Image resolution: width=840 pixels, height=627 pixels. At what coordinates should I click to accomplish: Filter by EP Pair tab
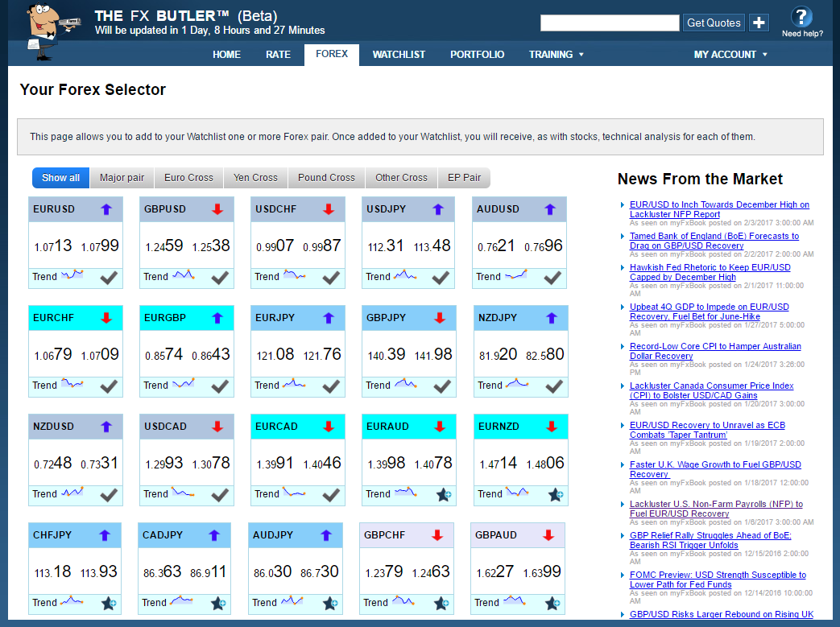pyautogui.click(x=464, y=178)
